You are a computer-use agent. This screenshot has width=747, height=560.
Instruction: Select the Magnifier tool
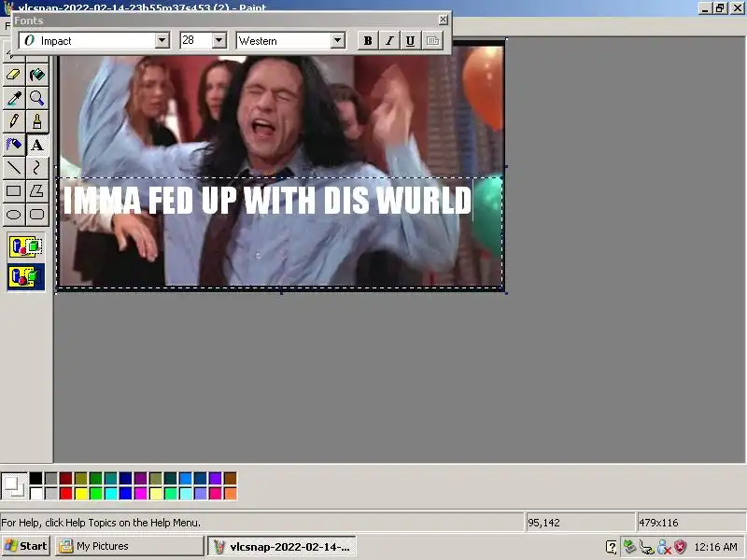[x=37, y=98]
